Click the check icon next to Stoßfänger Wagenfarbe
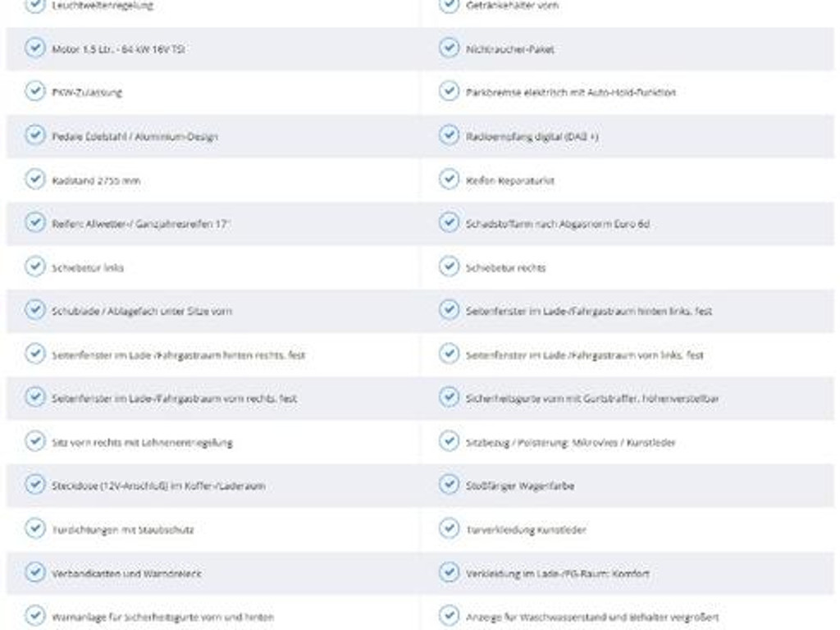 tap(449, 485)
